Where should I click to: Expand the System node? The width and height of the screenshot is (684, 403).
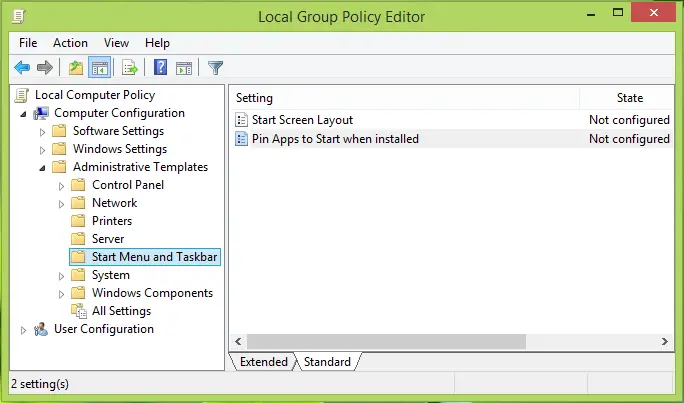62,276
